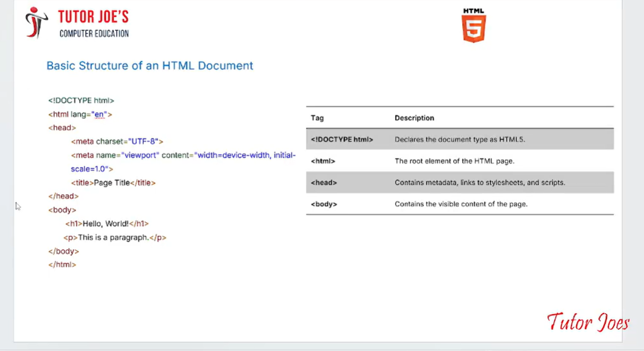Click the '<html lang="en">' code line

tap(80, 115)
